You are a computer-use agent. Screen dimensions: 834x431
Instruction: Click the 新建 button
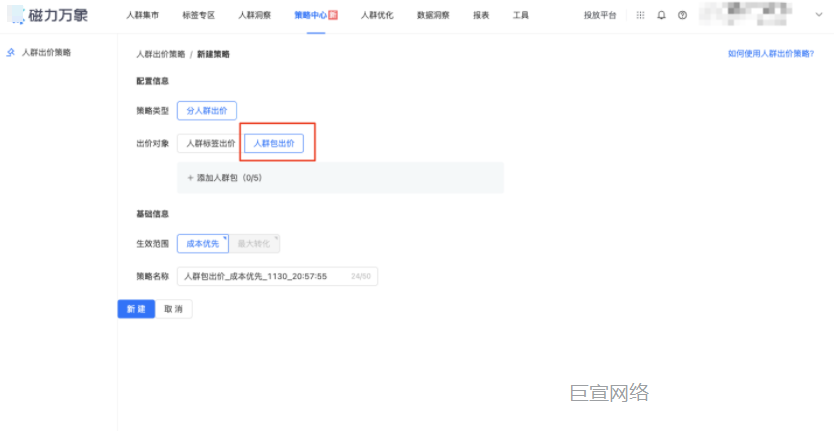pyautogui.click(x=136, y=309)
